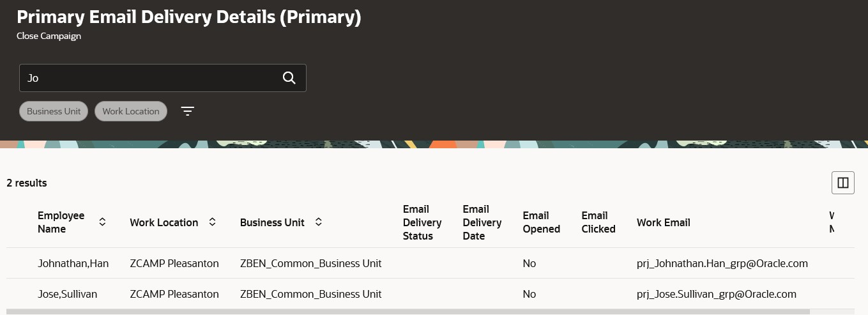Image resolution: width=868 pixels, height=315 pixels.
Task: Click Jose Sullivan's work email address
Action: coord(717,294)
